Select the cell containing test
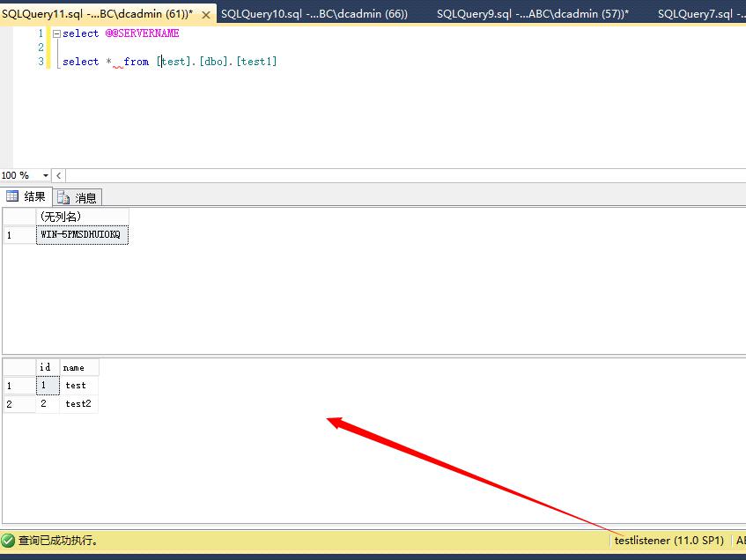This screenshot has width=746, height=560. 79,386
